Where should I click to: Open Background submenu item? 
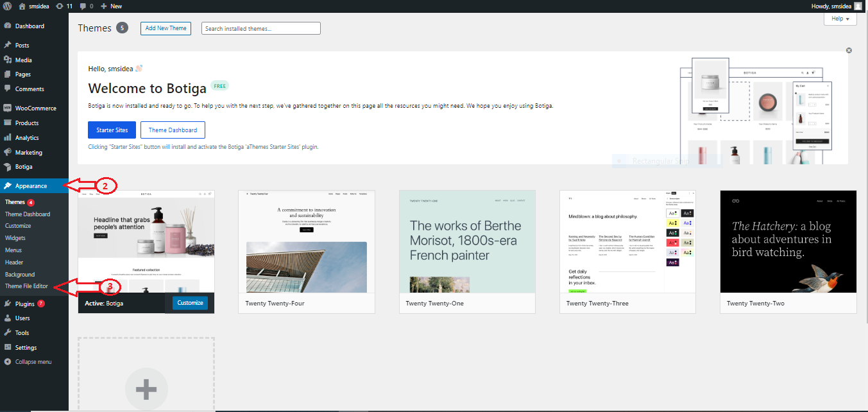[20, 275]
